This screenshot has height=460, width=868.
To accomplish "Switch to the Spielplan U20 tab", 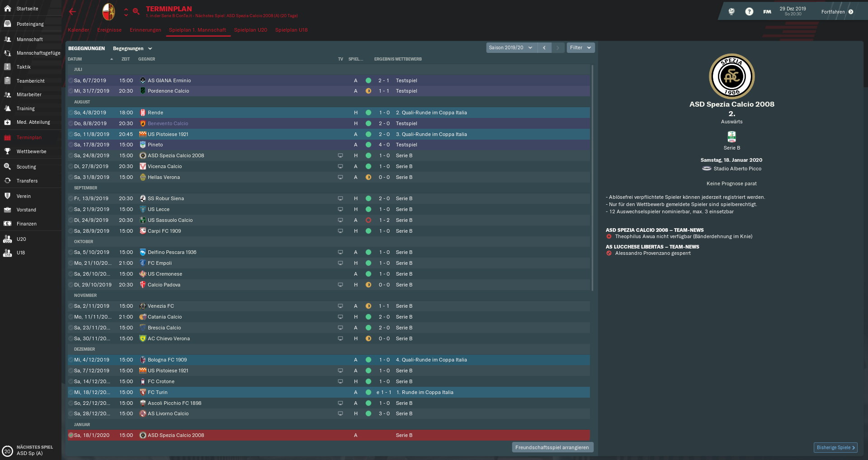I will 250,30.
